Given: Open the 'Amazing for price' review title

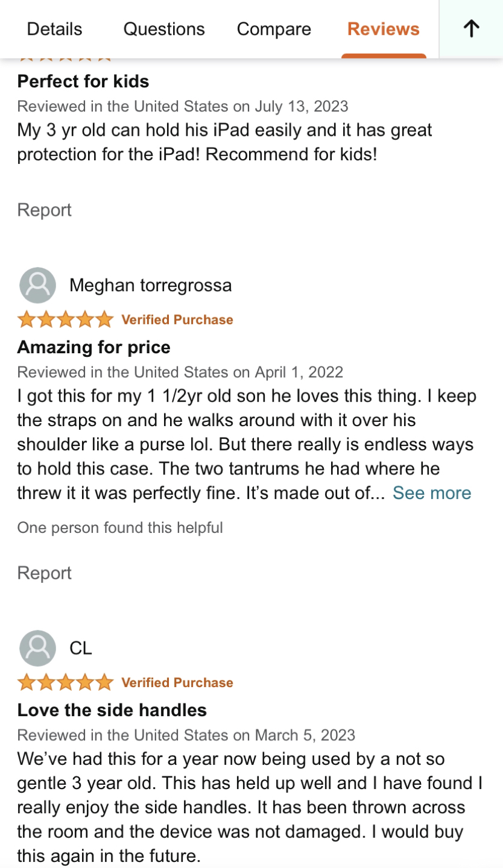Looking at the screenshot, I should tap(94, 347).
